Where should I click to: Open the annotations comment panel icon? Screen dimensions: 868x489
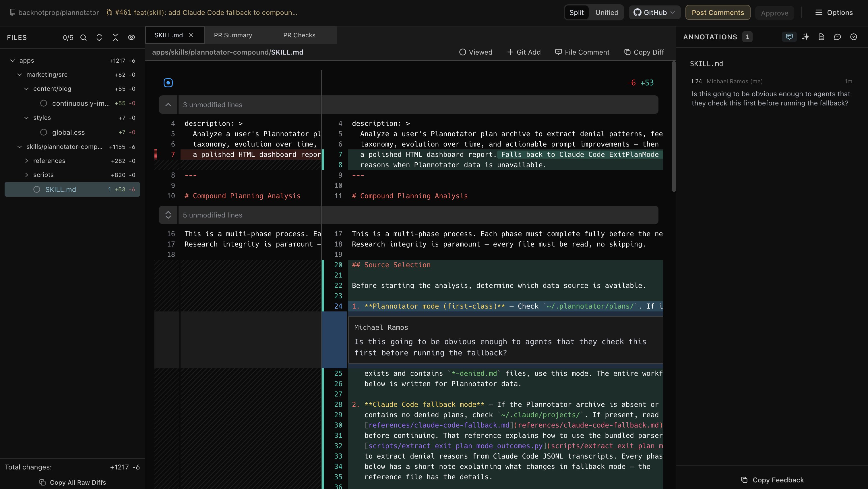789,37
